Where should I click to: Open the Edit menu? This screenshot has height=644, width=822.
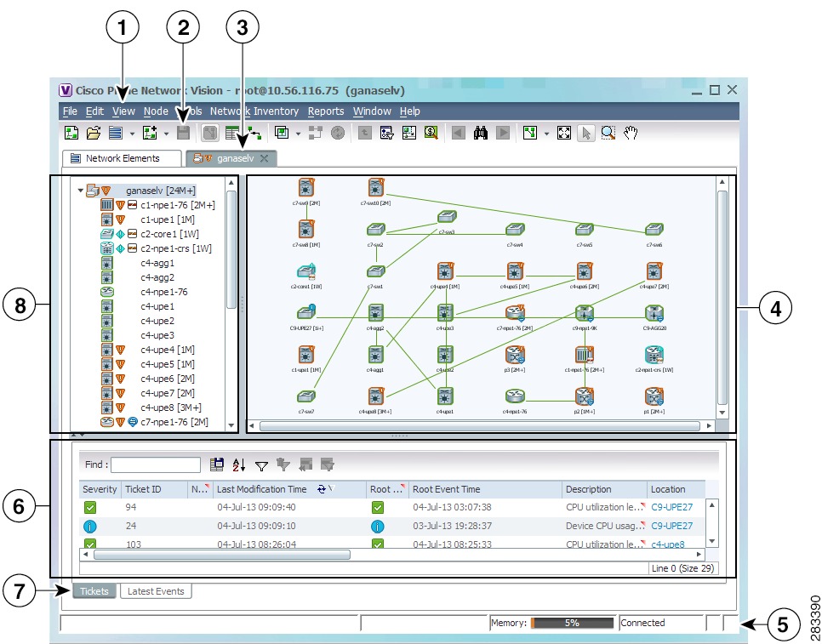pos(95,111)
